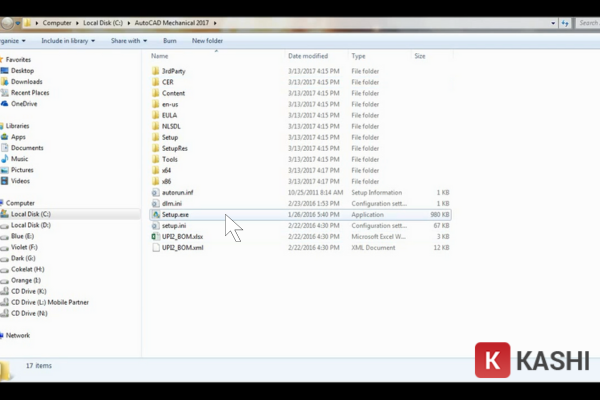Click the Local Disk (D:) drive icon
Screen dimensions: 600x400
click(x=4, y=225)
